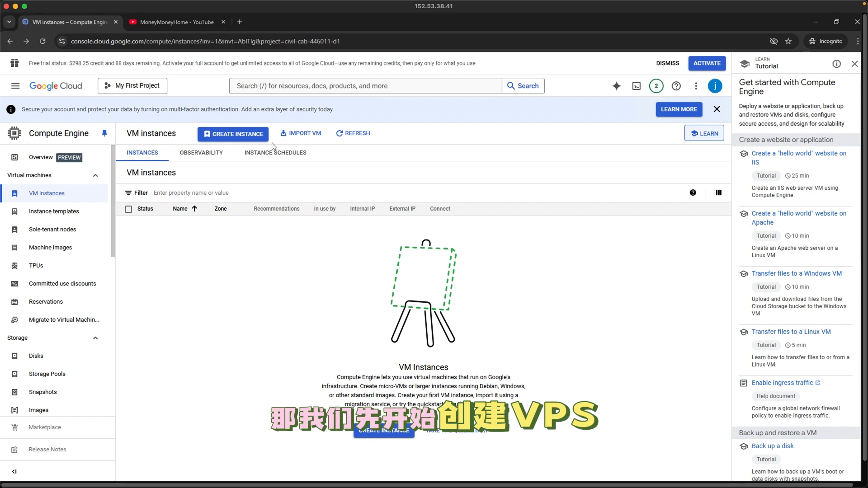Open tutorial panel info icon
Viewport: 868px width, 488px height.
837,64
